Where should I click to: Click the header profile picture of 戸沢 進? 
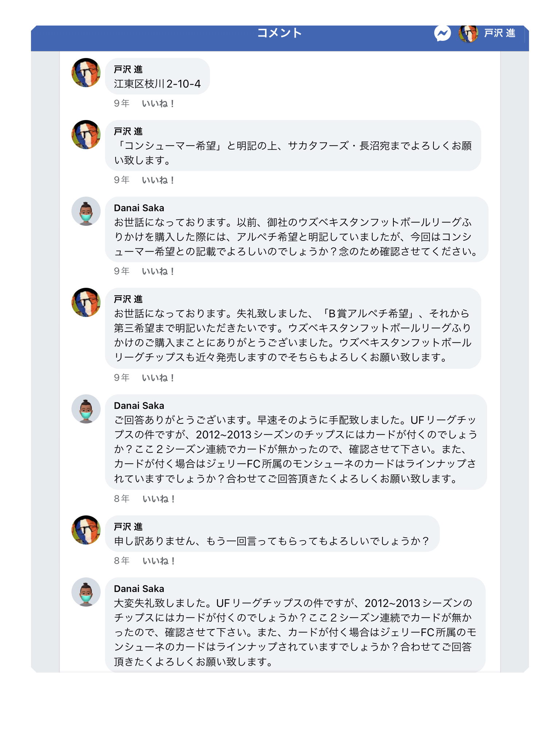click(x=468, y=34)
